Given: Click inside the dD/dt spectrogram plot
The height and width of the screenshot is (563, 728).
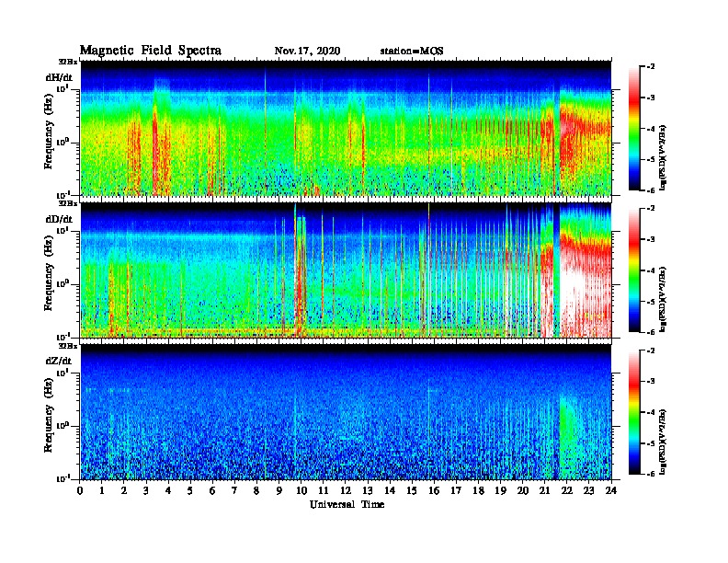Looking at the screenshot, I should coord(346,270).
